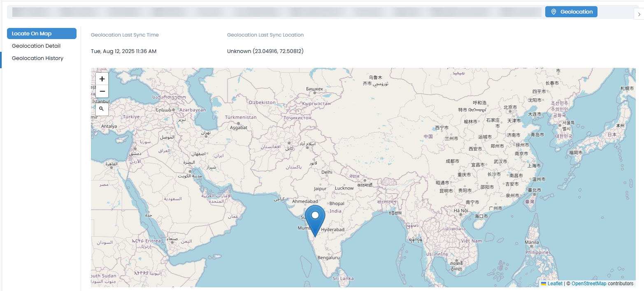The image size is (644, 291).
Task: Click the Delhi label on the map
Action: (326, 172)
